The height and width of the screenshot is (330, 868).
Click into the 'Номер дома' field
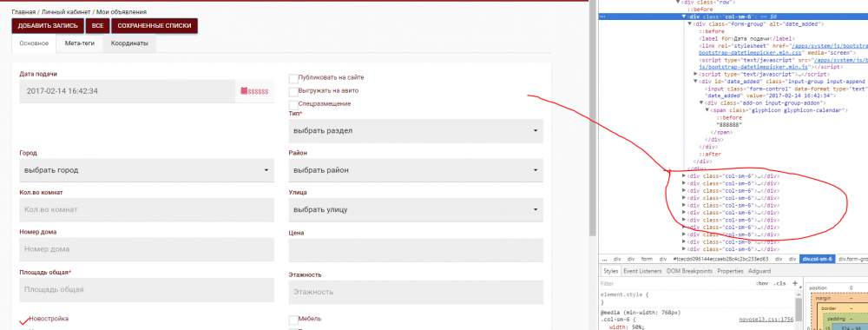coord(147,249)
